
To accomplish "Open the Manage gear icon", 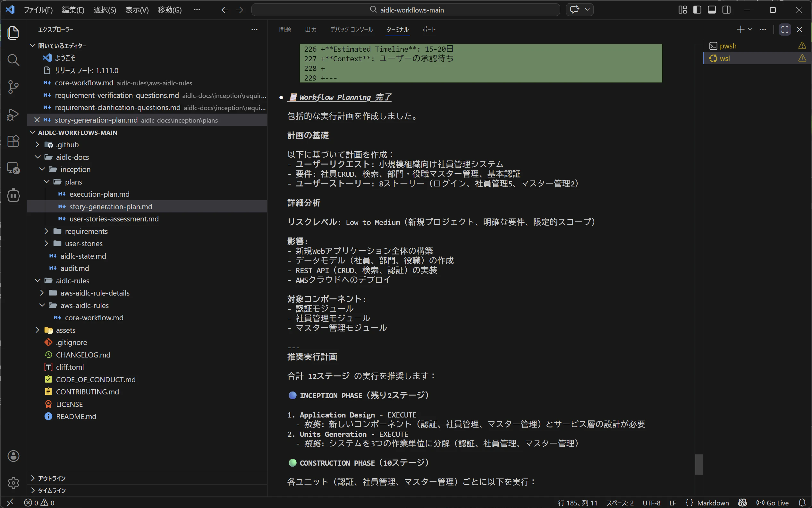I will [x=13, y=483].
